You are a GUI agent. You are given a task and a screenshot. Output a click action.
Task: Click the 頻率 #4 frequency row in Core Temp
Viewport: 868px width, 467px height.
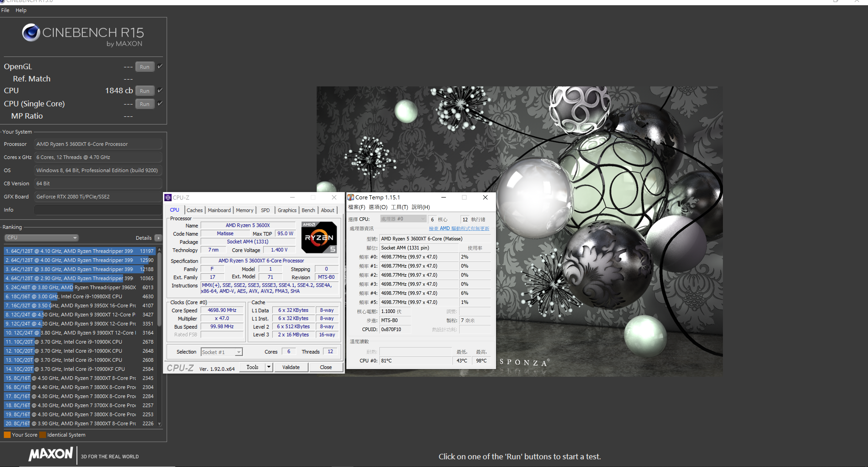pyautogui.click(x=419, y=293)
